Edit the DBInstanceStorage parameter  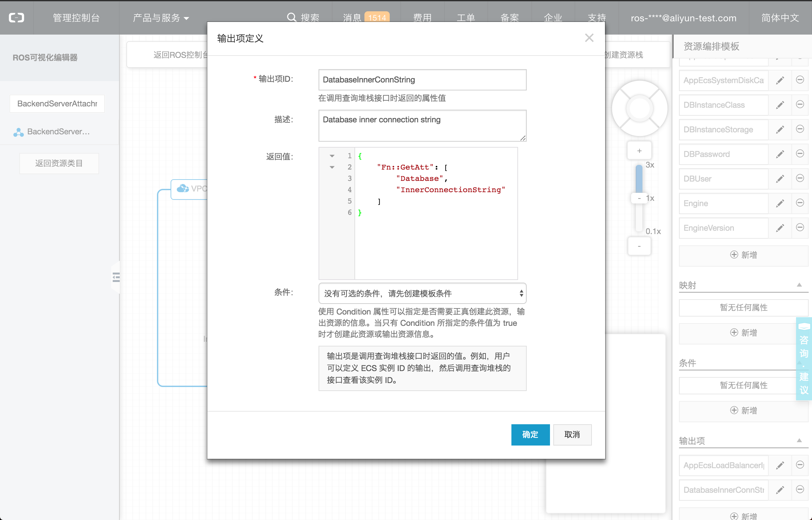(780, 129)
